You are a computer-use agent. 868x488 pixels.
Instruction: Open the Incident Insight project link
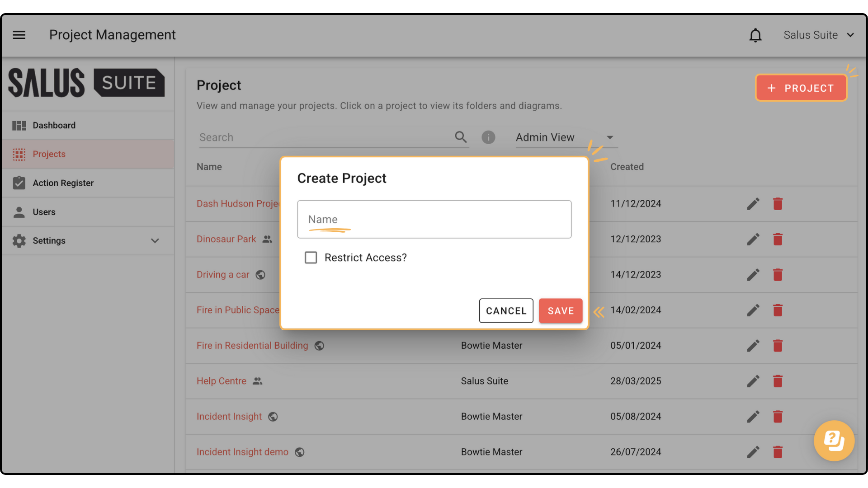(229, 417)
